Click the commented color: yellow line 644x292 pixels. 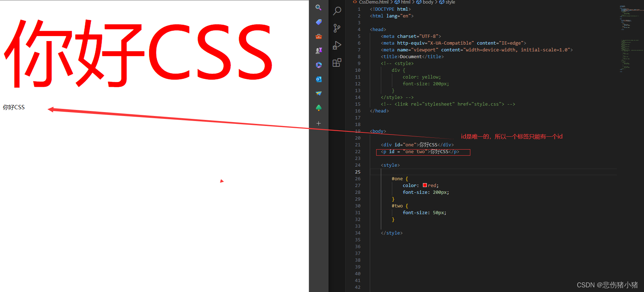coord(422,77)
